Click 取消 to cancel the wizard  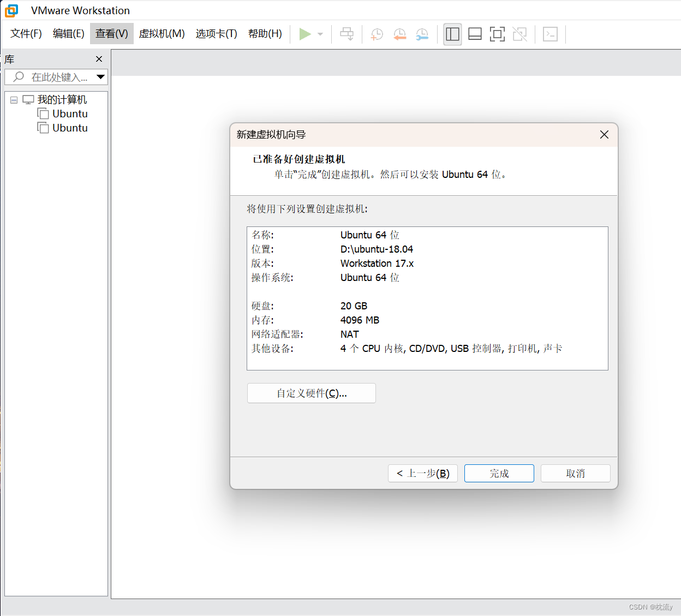(576, 474)
